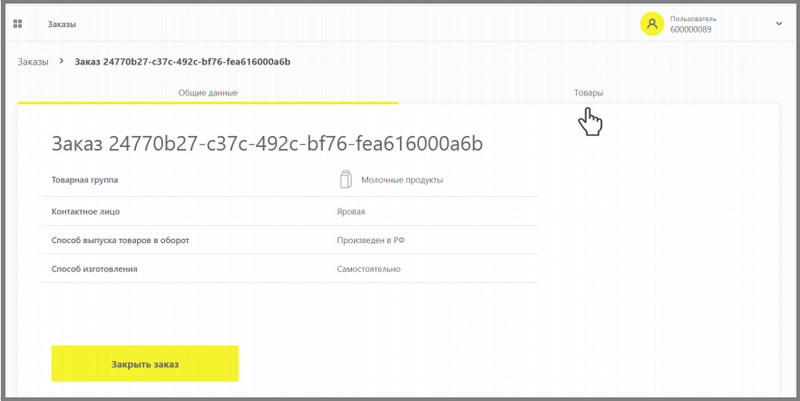Screen dimensions: 800x401
Task: Click the Яровая contact person value
Action: [x=351, y=211]
